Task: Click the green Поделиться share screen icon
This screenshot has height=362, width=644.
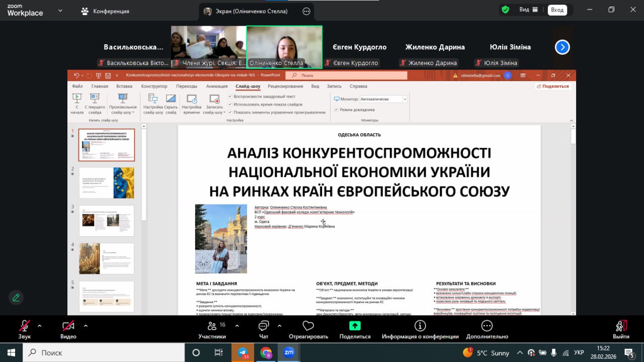Action: tap(355, 326)
